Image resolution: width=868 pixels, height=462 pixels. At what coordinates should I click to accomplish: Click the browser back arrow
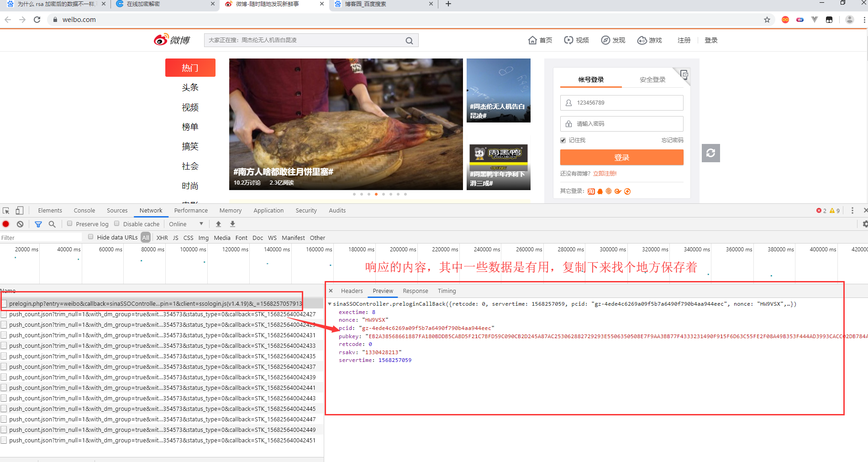coord(8,20)
